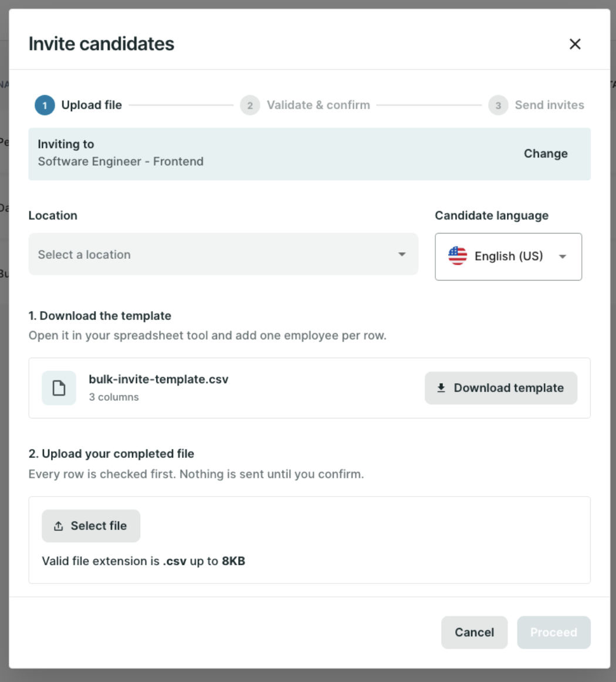
Task: Go to Validate & confirm step
Action: point(318,105)
